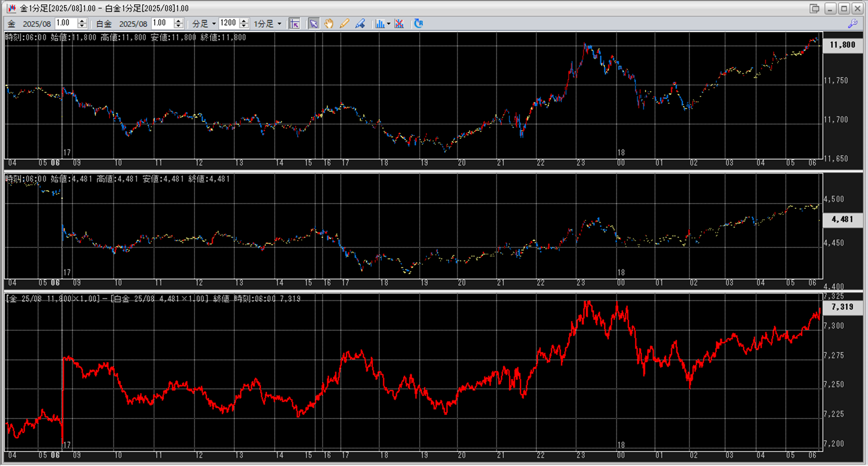Click the blue refresh reload icon

[418, 24]
